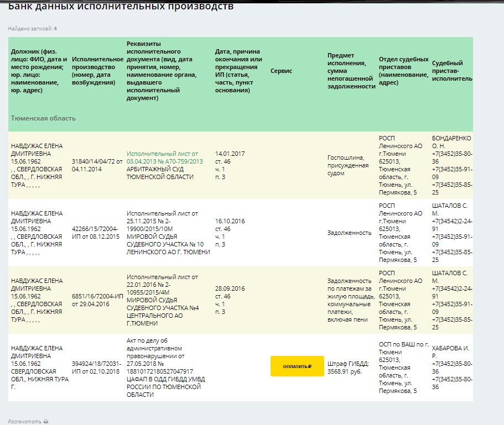The height and width of the screenshot is (425, 504).
Task: Click the Сервис column header
Action: (x=281, y=71)
